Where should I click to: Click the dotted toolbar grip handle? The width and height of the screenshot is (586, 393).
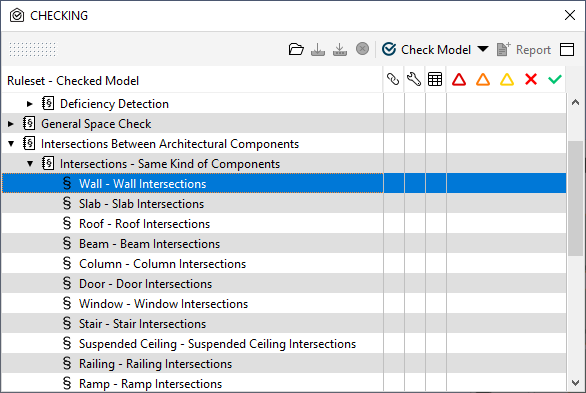coord(33,49)
